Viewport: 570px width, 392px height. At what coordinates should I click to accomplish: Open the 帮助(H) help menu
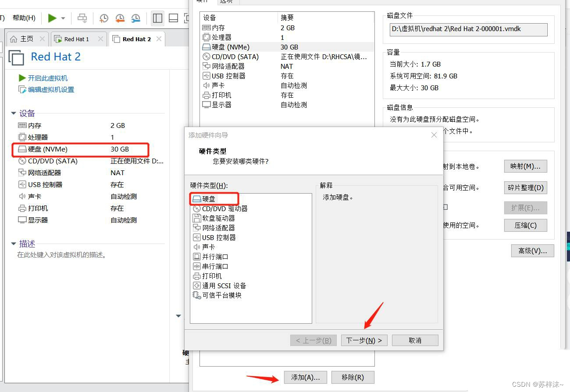pyautogui.click(x=24, y=18)
